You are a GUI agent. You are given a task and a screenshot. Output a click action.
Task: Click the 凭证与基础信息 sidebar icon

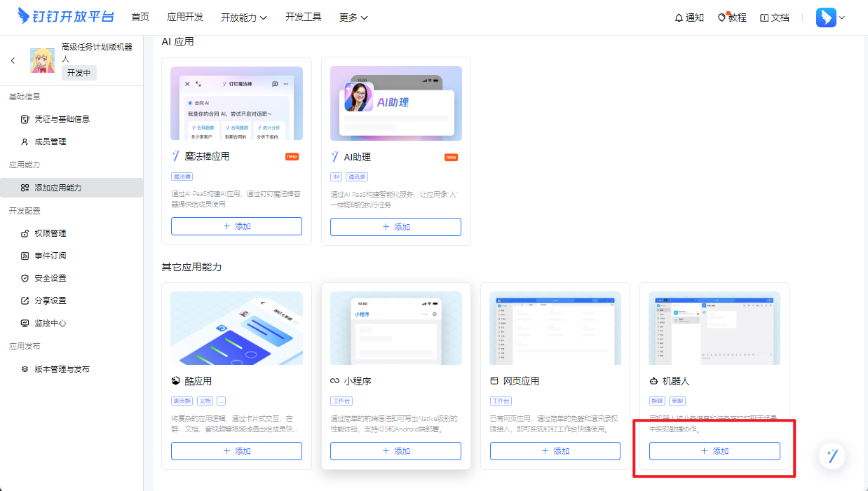pyautogui.click(x=25, y=119)
